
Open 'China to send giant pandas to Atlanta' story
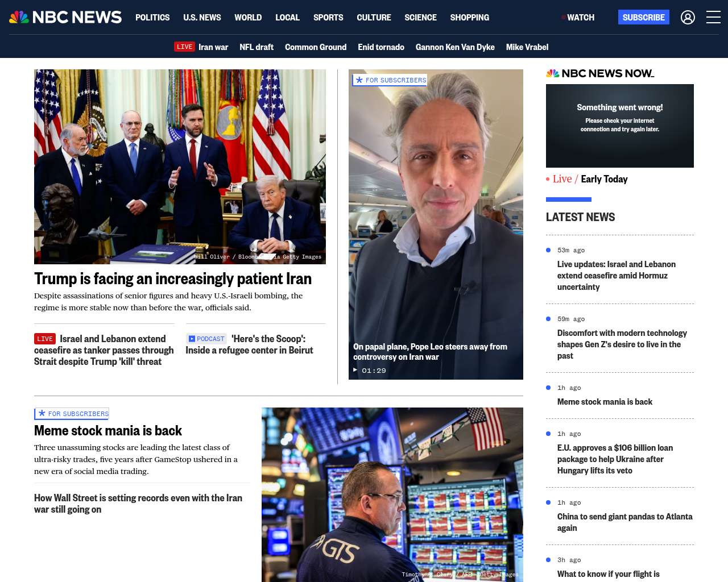tap(624, 522)
